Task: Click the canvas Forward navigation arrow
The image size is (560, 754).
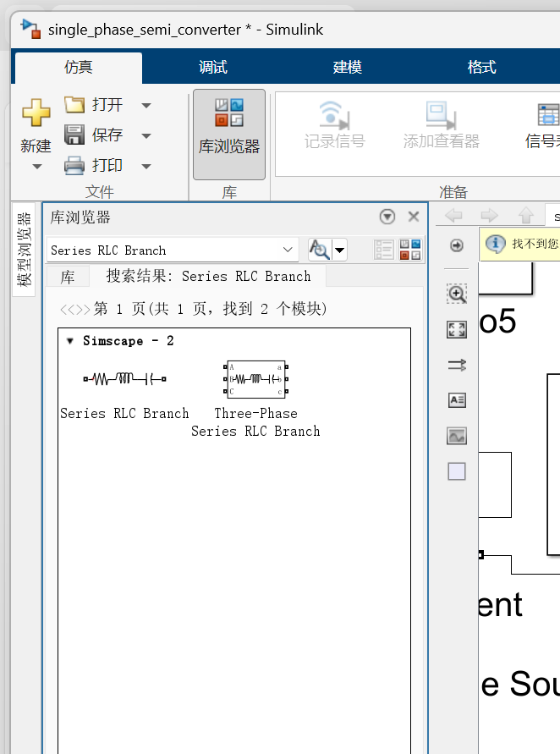Action: (x=489, y=216)
